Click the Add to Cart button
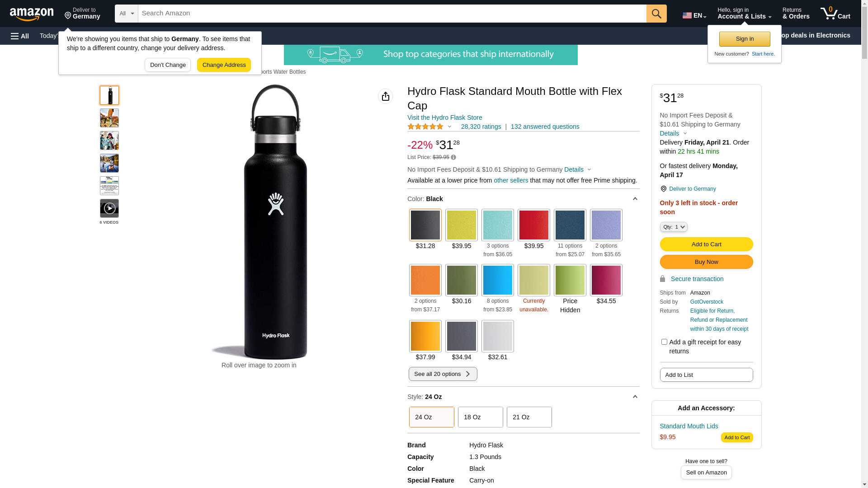 (x=706, y=244)
